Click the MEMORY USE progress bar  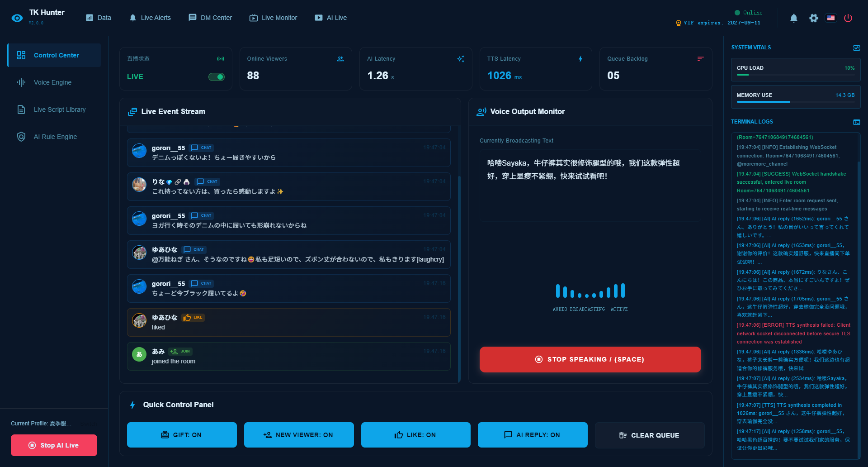pyautogui.click(x=796, y=102)
